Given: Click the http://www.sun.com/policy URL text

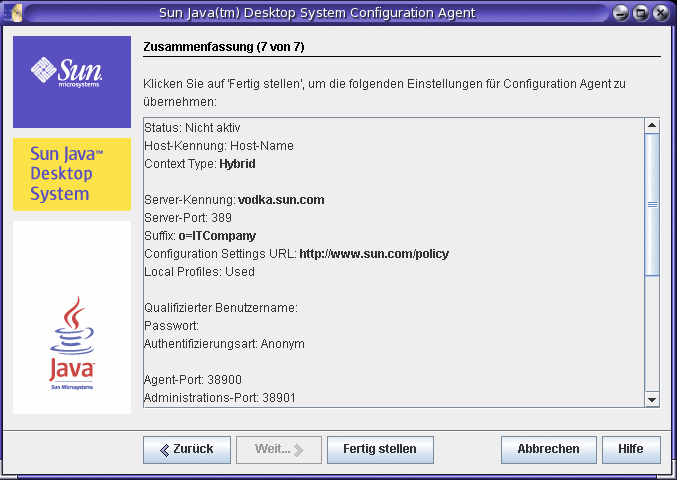Looking at the screenshot, I should (x=374, y=254).
